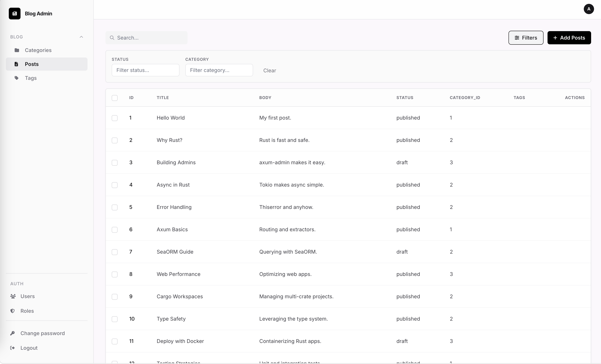
Task: Open the user avatar in top right
Action: pos(589,9)
